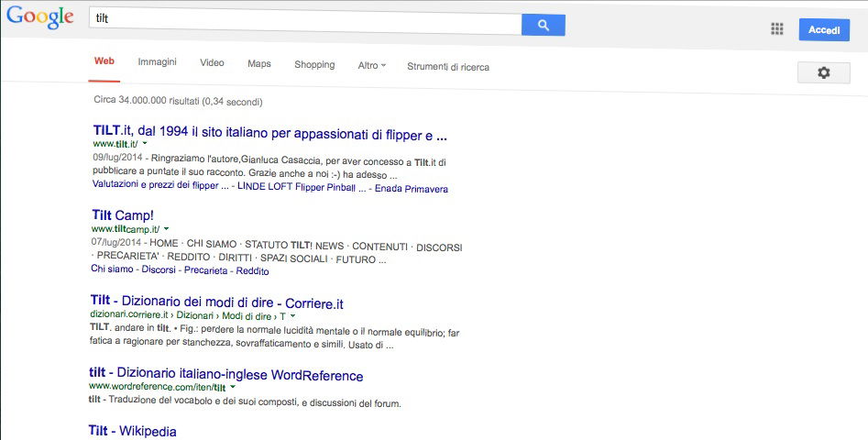Click the snippet date '09/lug/2014'
This screenshot has width=868, height=440.
[x=117, y=157]
